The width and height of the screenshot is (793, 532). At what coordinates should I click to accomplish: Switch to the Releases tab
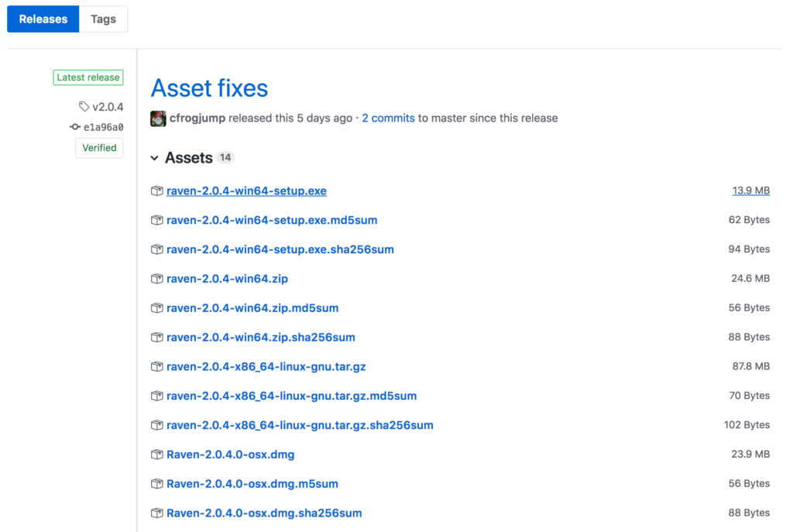point(43,19)
